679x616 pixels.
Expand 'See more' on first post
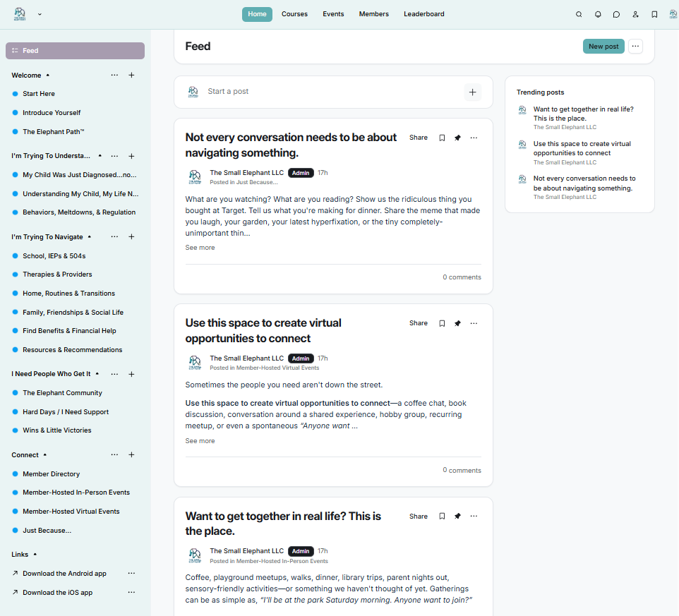point(200,248)
